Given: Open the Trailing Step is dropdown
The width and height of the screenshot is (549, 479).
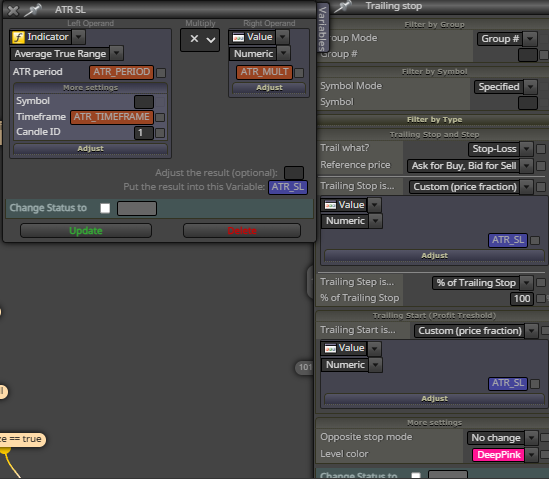Looking at the screenshot, I should (x=526, y=283).
